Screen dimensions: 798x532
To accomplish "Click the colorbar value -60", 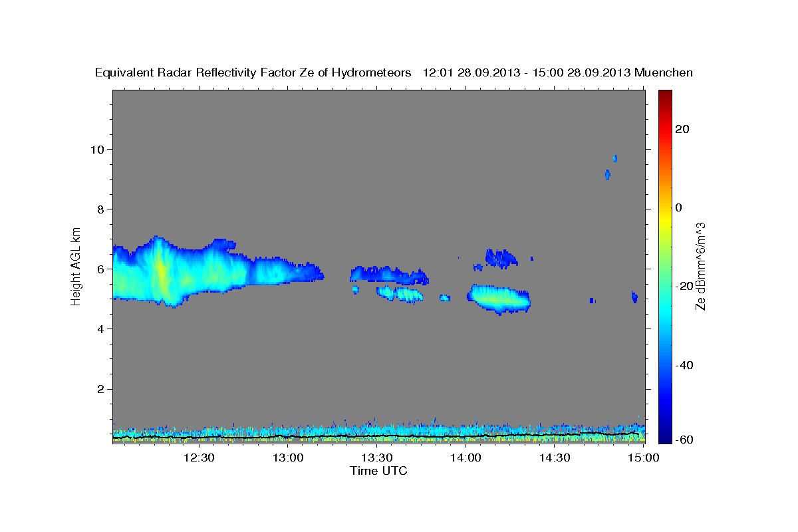I will pyautogui.click(x=683, y=440).
